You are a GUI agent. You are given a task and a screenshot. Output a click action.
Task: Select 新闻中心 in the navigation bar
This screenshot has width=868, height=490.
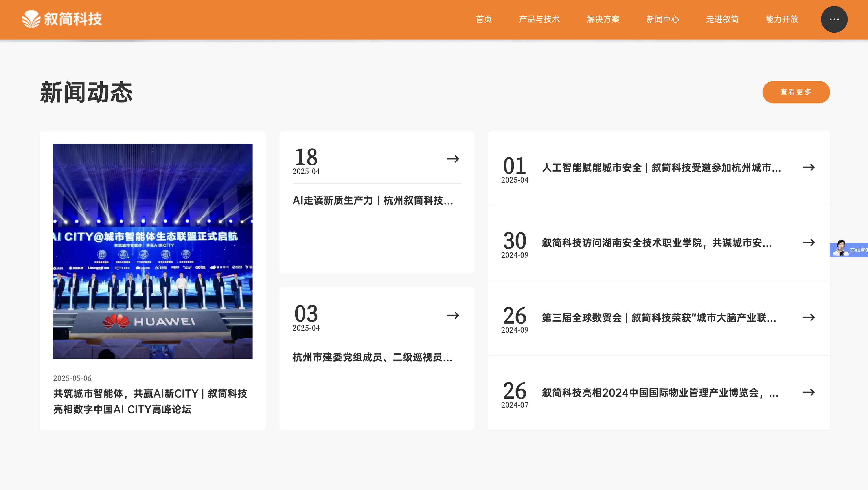[x=662, y=20]
